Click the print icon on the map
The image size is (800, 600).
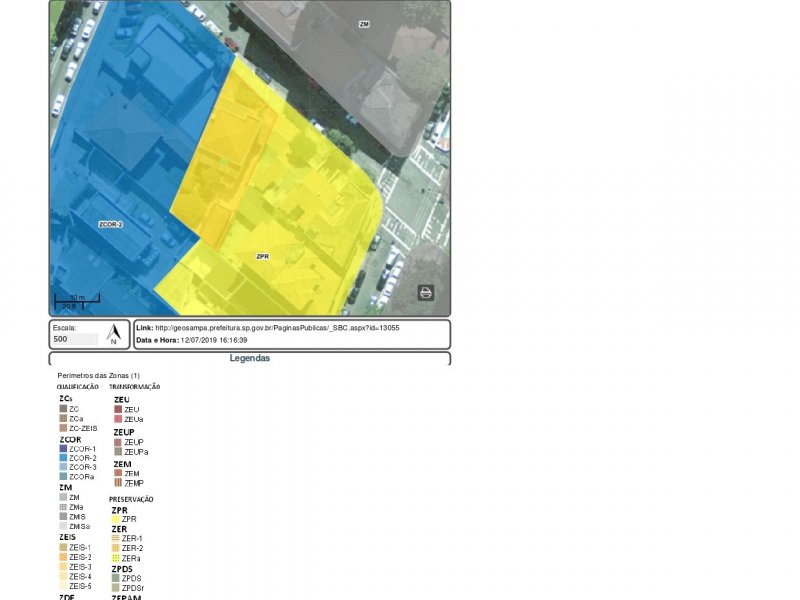point(426,292)
